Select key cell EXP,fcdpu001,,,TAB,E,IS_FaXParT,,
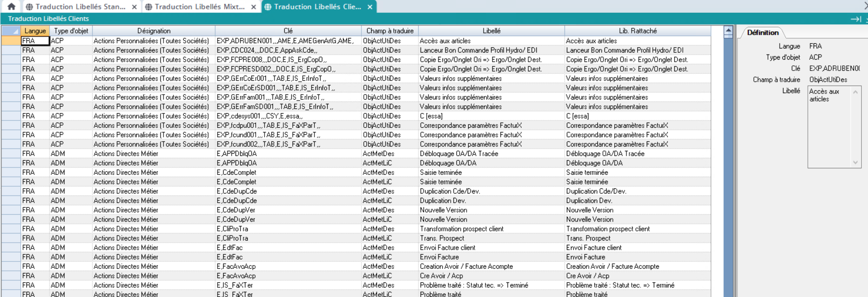The width and height of the screenshot is (868, 297). point(288,125)
